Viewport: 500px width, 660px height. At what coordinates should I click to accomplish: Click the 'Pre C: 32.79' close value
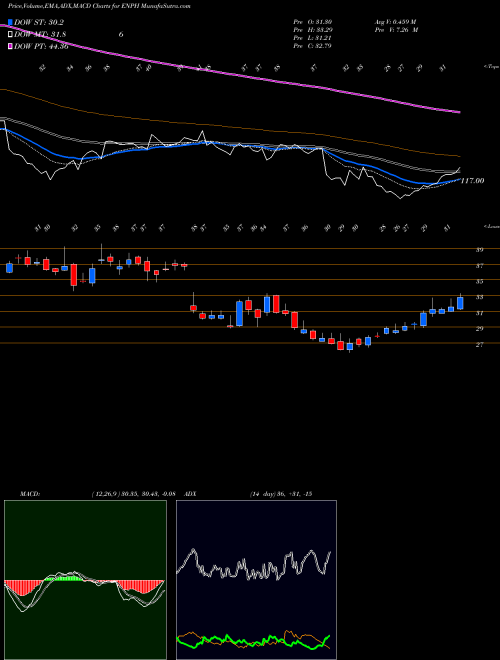coord(313,46)
